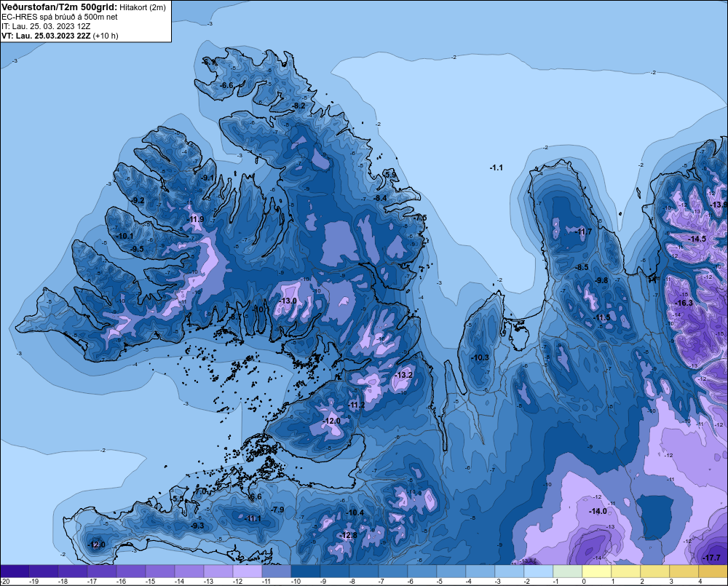
Task: Click the -13.0 temperature label
Action: click(x=288, y=301)
